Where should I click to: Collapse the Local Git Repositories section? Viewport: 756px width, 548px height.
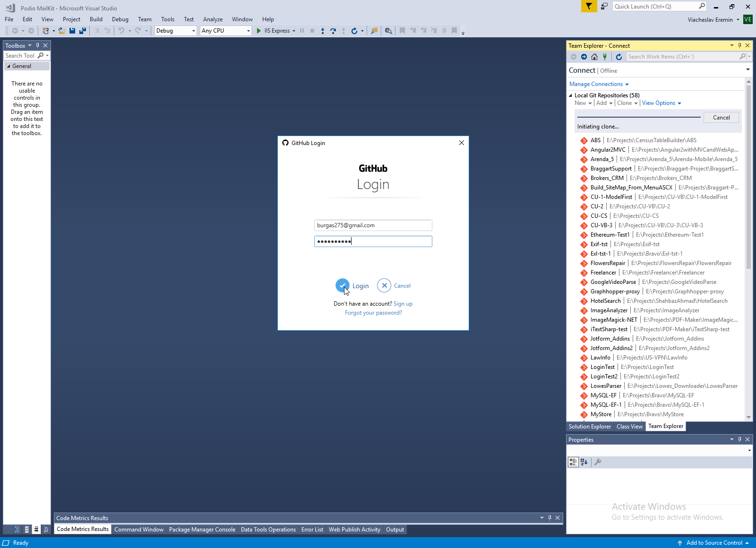(x=570, y=95)
